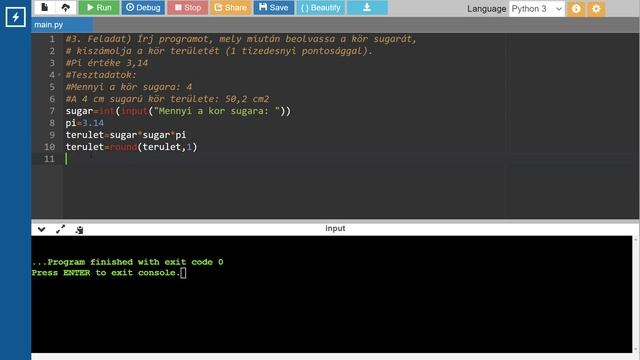Save the project with the Save button
Viewport: 640px width, 360px height.
pyautogui.click(x=273, y=8)
